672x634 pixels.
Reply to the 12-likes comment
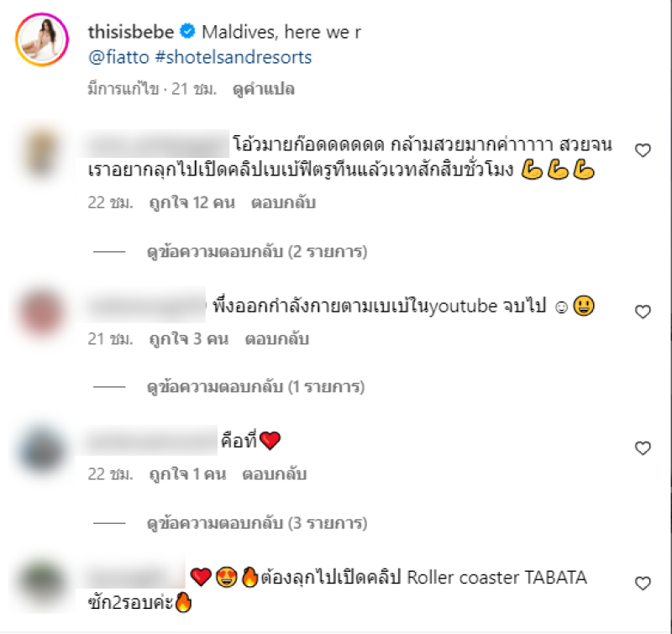(x=283, y=202)
